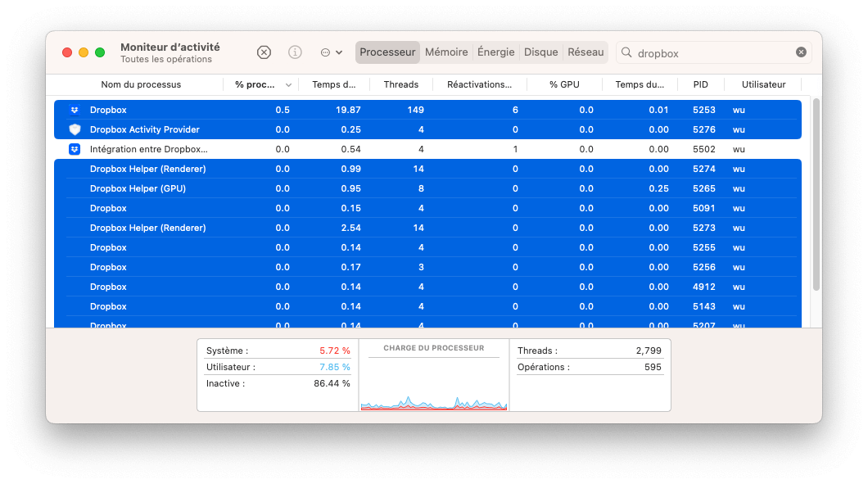Screen dimensions: 868x484
Task: Switch to the Énergie tab
Action: 496,52
